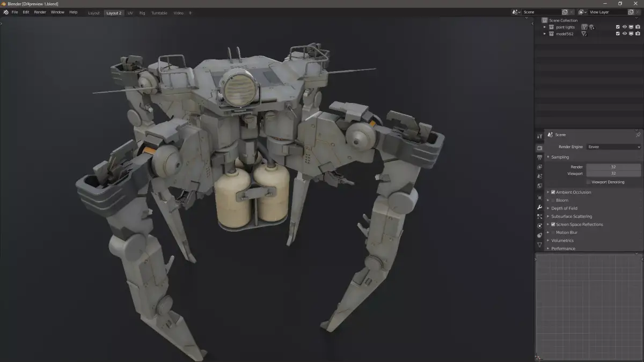644x362 pixels.
Task: Open the view layer browse dropdown icon
Action: tap(582, 12)
